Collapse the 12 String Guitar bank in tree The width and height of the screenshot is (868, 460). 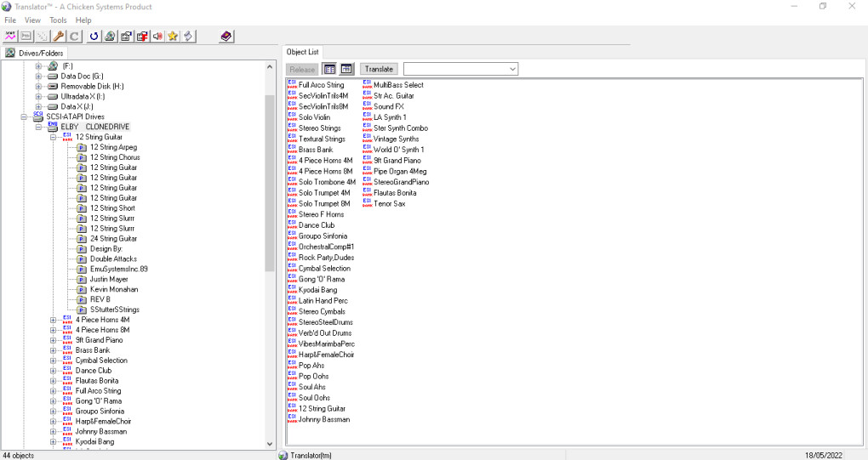pyautogui.click(x=53, y=137)
